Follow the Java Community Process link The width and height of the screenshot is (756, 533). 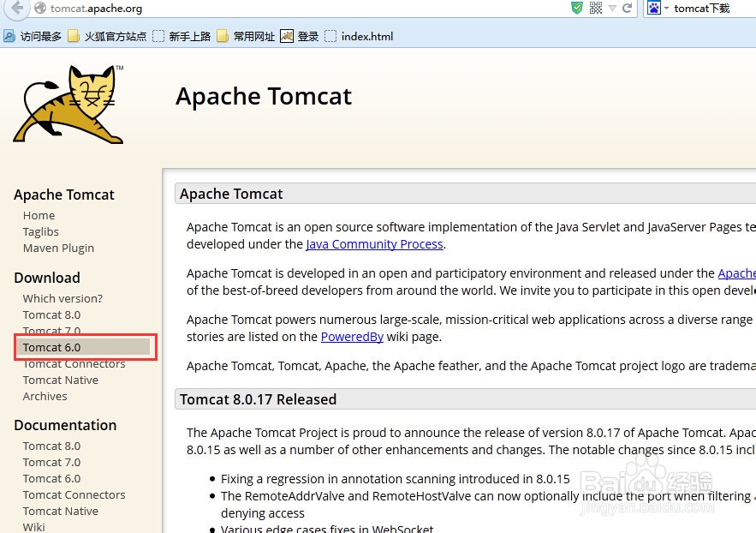coord(375,244)
